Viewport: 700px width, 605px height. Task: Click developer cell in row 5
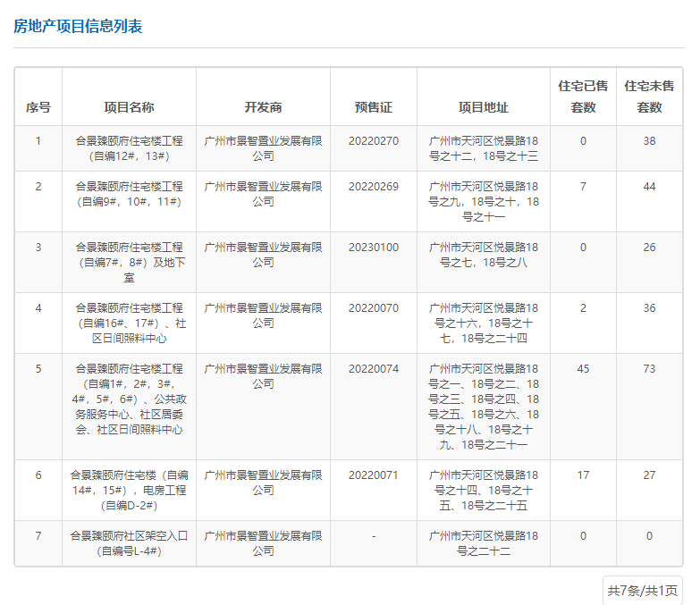(263, 376)
